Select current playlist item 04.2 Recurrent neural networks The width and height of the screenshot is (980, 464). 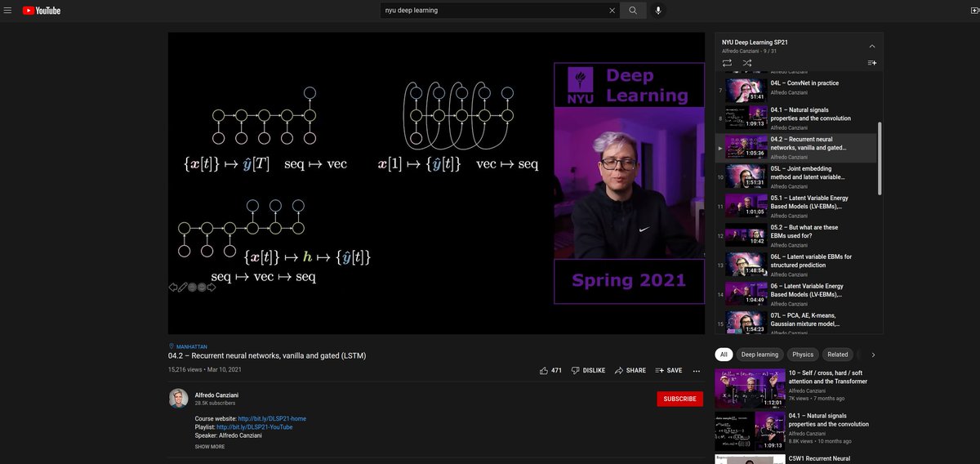pyautogui.click(x=796, y=148)
